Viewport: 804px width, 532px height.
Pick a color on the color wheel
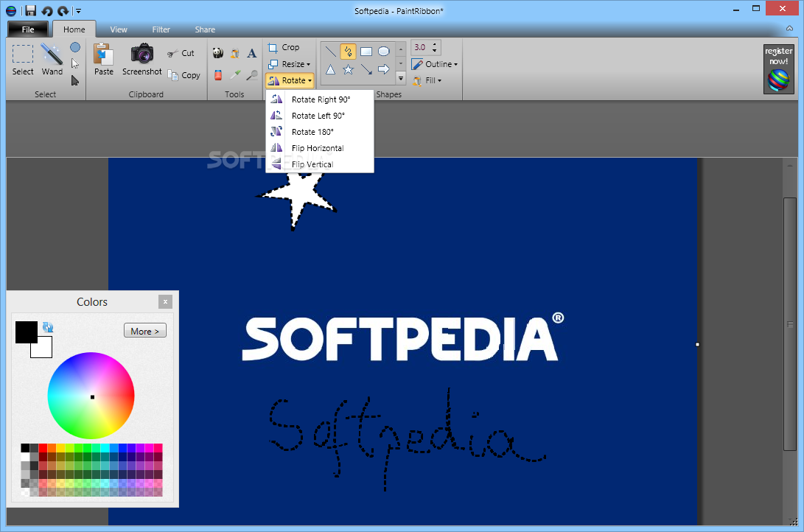[91, 395]
